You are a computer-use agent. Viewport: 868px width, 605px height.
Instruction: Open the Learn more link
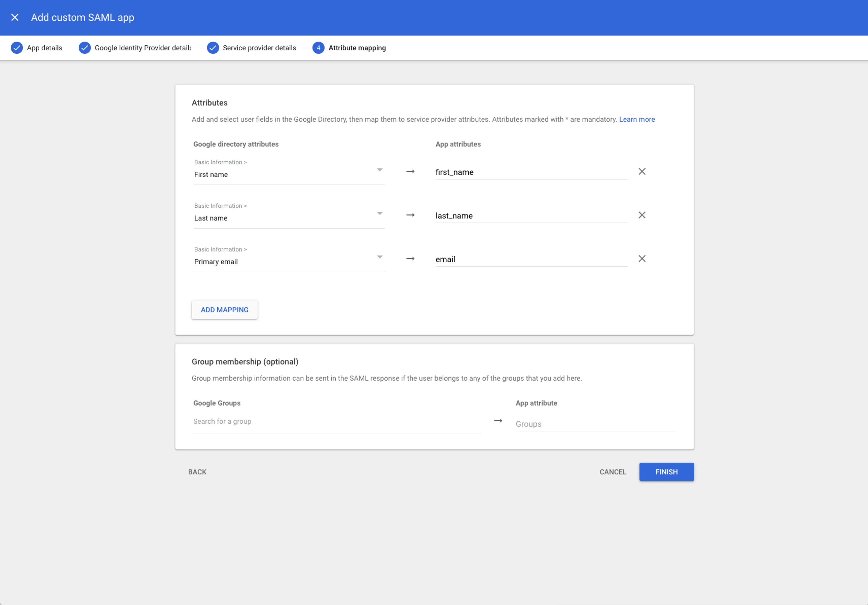click(x=637, y=119)
